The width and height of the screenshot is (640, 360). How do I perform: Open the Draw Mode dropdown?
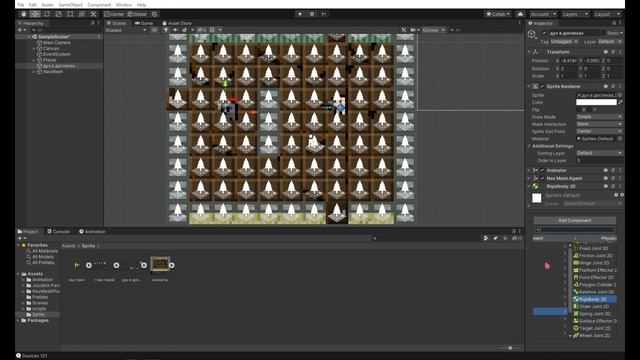tap(599, 117)
